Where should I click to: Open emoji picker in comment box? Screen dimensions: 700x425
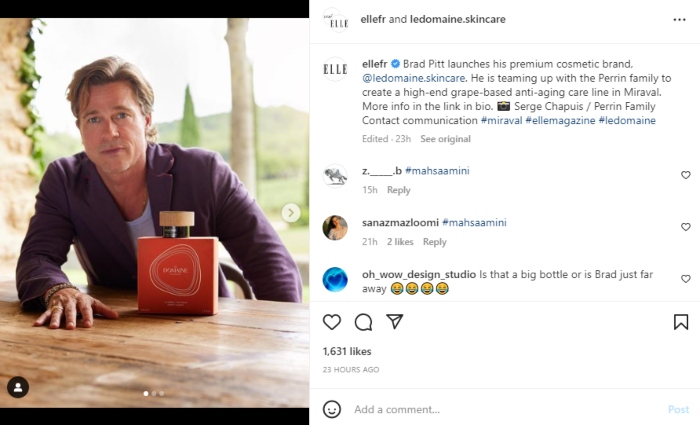pos(332,409)
